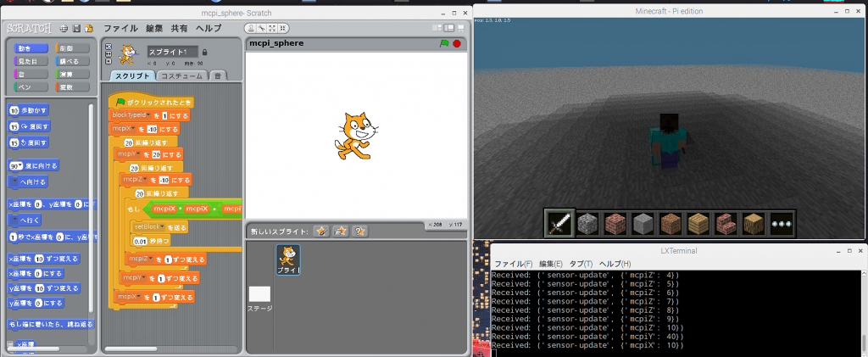Open Minecraft inventory via three dots
The image size is (868, 357).
point(782,224)
